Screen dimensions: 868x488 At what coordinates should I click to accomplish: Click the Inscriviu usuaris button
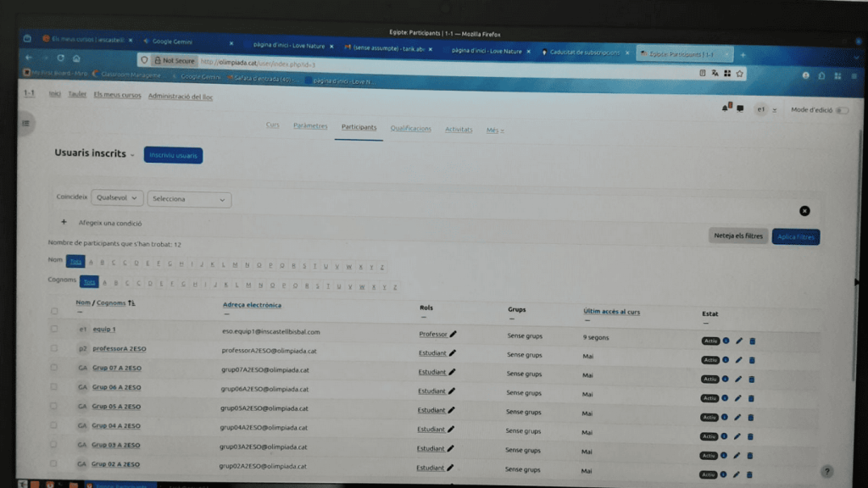(x=173, y=156)
